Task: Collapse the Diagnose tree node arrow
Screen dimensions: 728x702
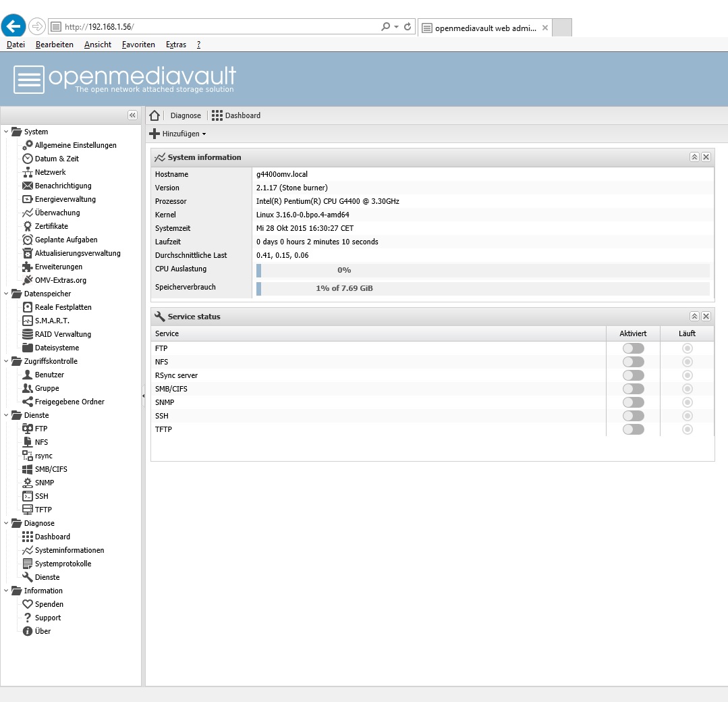Action: pos(6,522)
